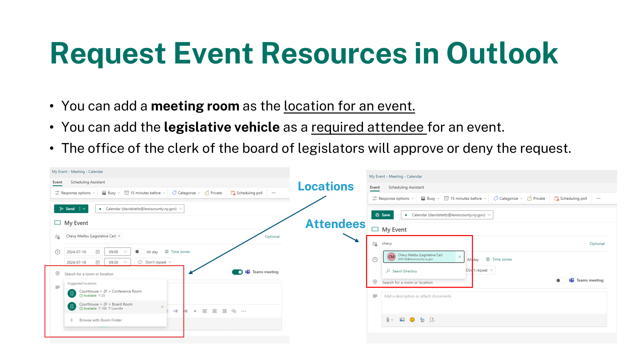Screen dimensions: 644x362
Task: Click Time zones link in Save window
Action: (x=499, y=259)
